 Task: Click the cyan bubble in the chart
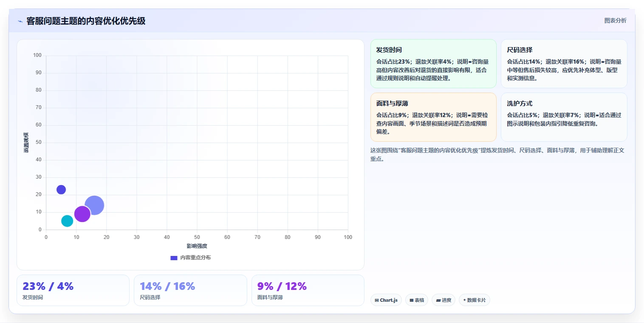67,221
